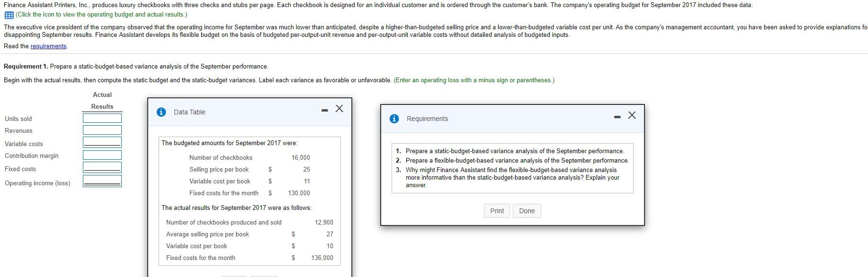Click the Operating income (loss) input field
868x277 pixels.
tap(102, 181)
